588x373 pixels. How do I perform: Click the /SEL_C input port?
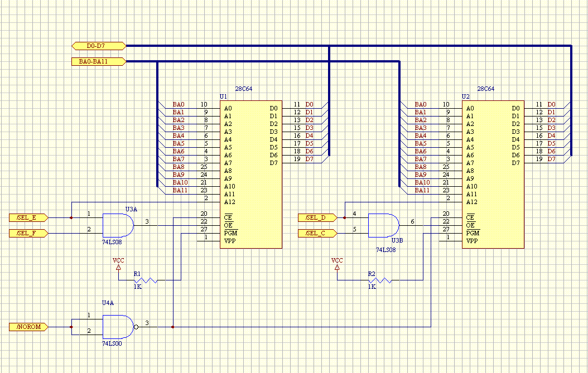pos(317,233)
